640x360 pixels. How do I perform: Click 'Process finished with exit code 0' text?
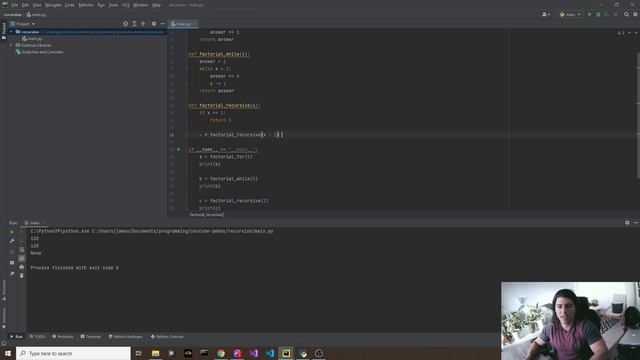pyautogui.click(x=75, y=268)
